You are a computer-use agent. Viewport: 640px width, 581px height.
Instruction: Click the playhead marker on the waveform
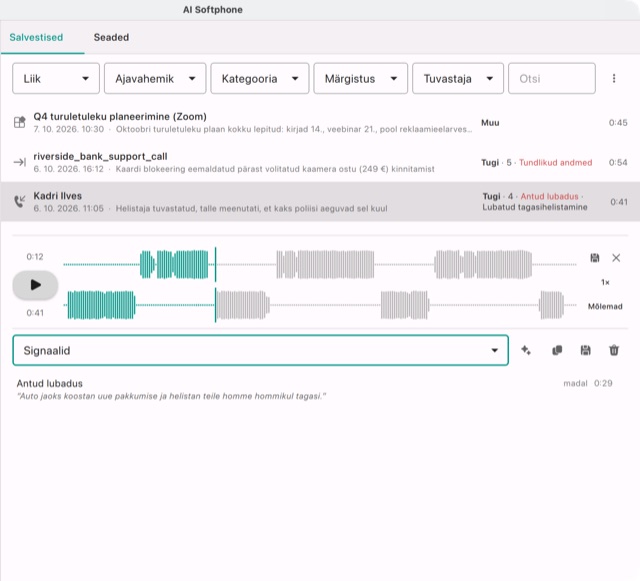[216, 285]
